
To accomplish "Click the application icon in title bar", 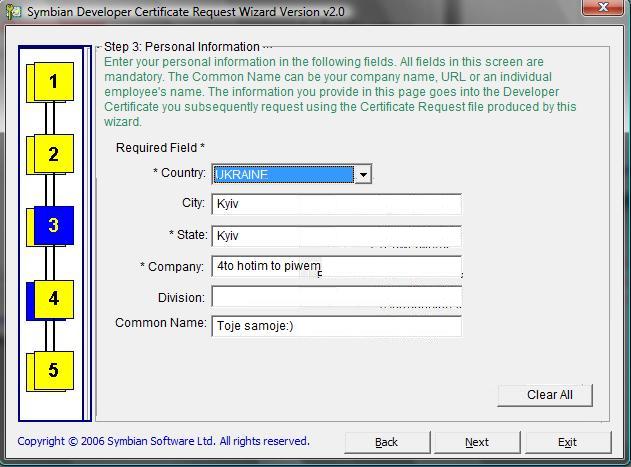I will pyautogui.click(x=13, y=10).
